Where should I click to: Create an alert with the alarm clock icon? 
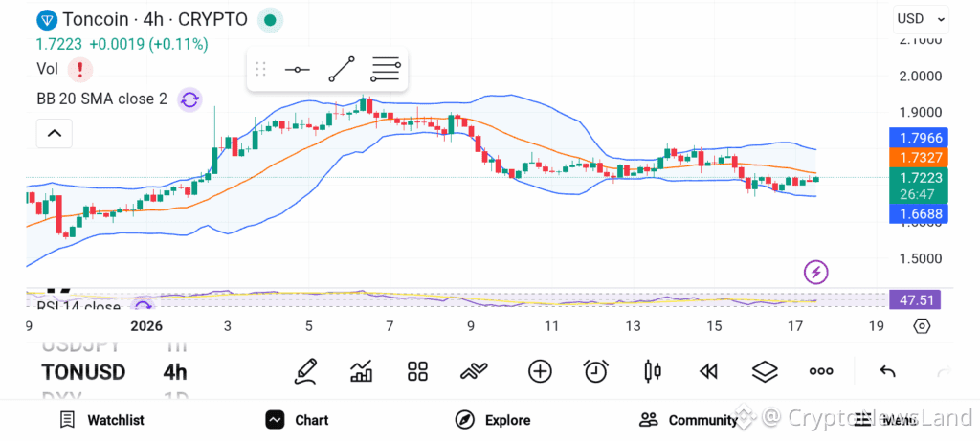coord(595,371)
